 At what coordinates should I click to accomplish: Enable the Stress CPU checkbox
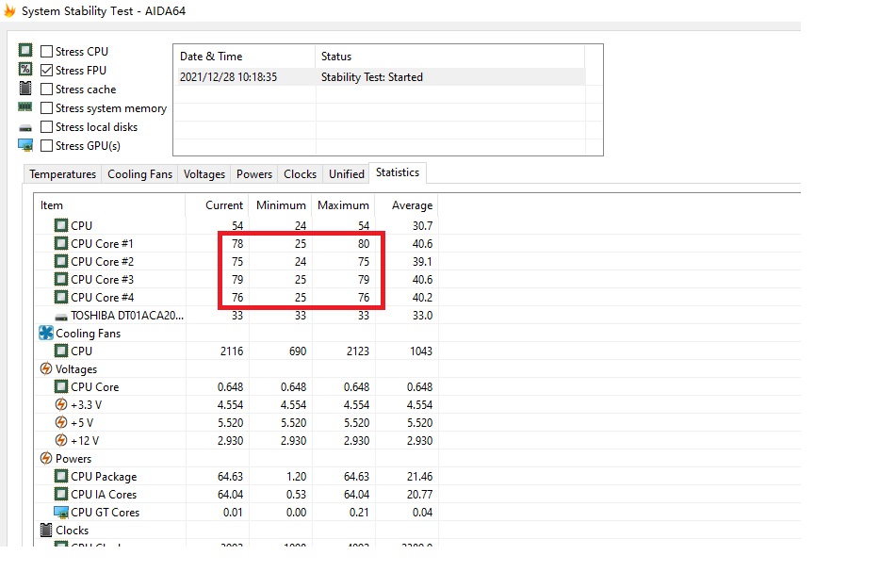pos(47,52)
